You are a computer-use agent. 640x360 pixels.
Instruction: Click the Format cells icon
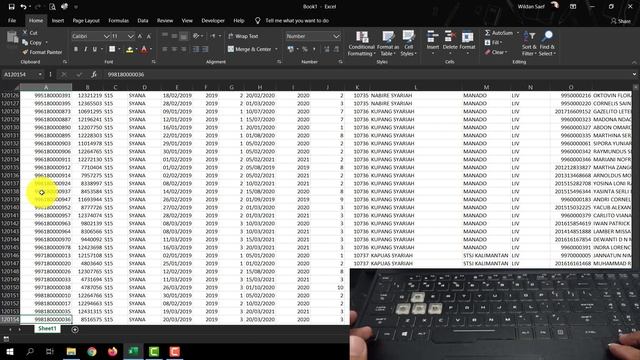click(467, 37)
